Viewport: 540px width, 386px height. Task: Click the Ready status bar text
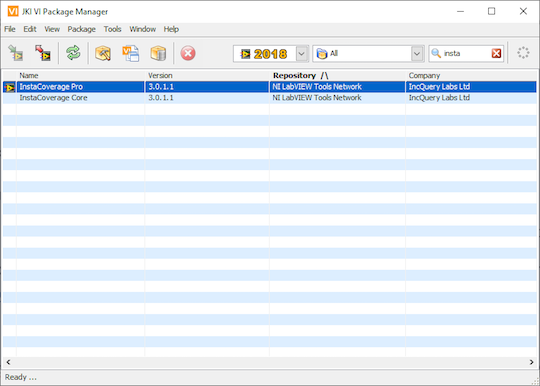pos(20,377)
